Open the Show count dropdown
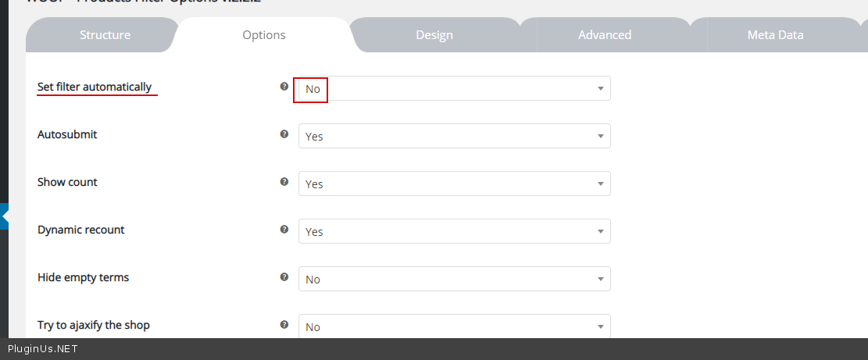 pyautogui.click(x=454, y=184)
